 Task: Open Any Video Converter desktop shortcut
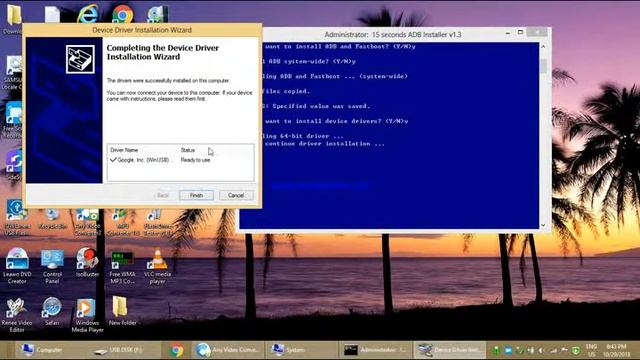tap(87, 222)
